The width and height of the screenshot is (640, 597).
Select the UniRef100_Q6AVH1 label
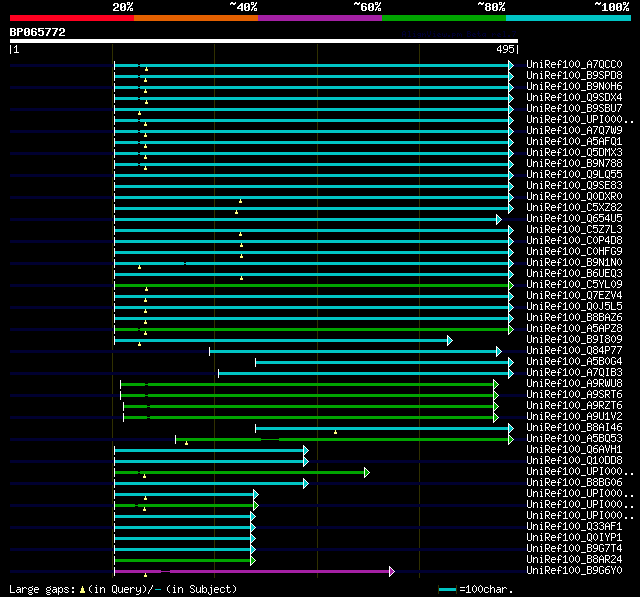tap(574, 450)
